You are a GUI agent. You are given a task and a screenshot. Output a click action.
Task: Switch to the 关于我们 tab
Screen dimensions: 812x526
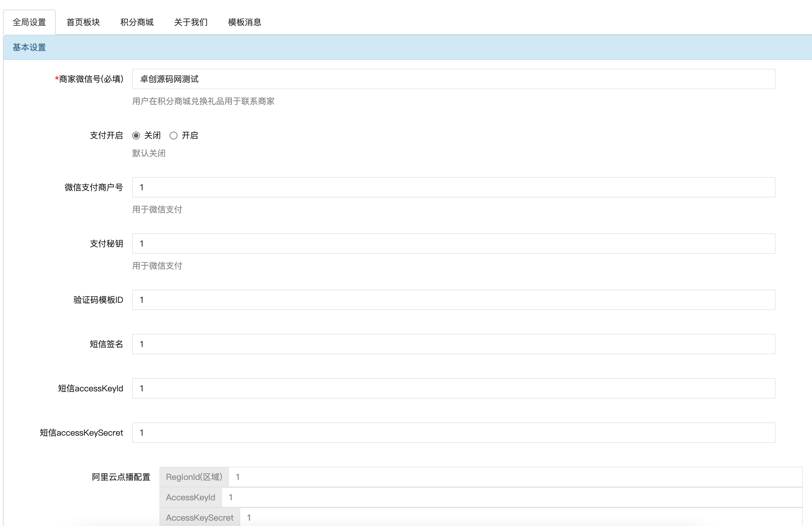[x=191, y=22]
